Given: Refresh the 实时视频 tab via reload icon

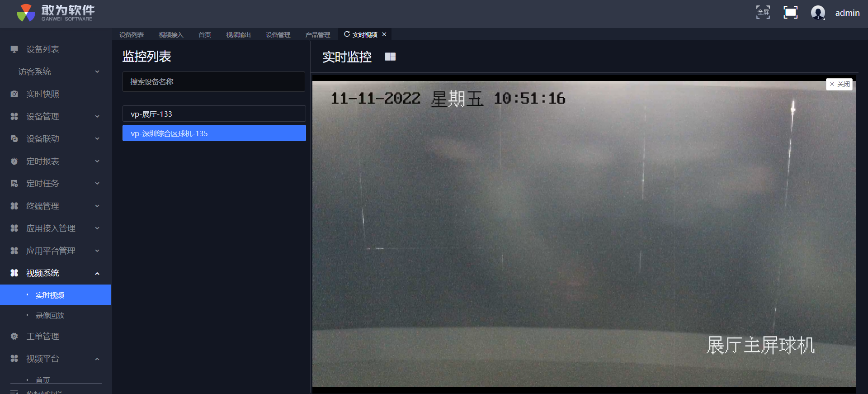Looking at the screenshot, I should (x=347, y=34).
